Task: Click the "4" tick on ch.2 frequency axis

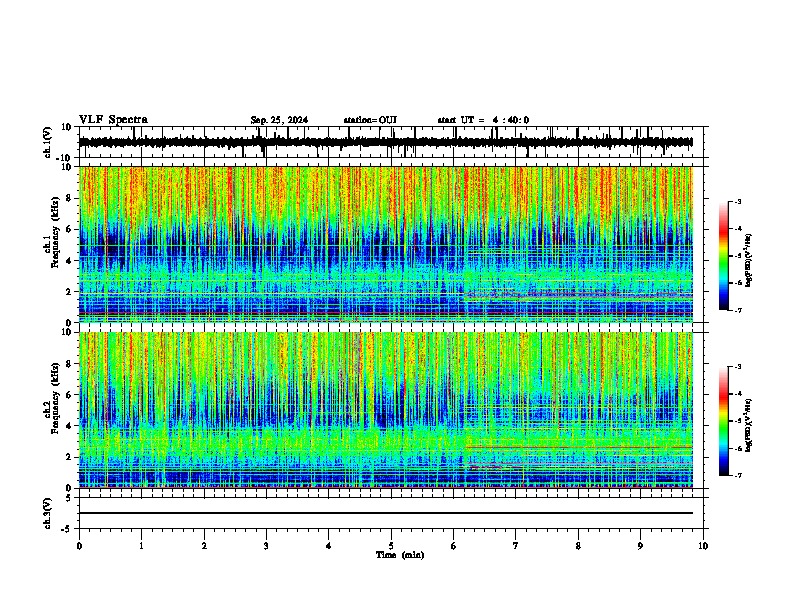Action: point(68,426)
